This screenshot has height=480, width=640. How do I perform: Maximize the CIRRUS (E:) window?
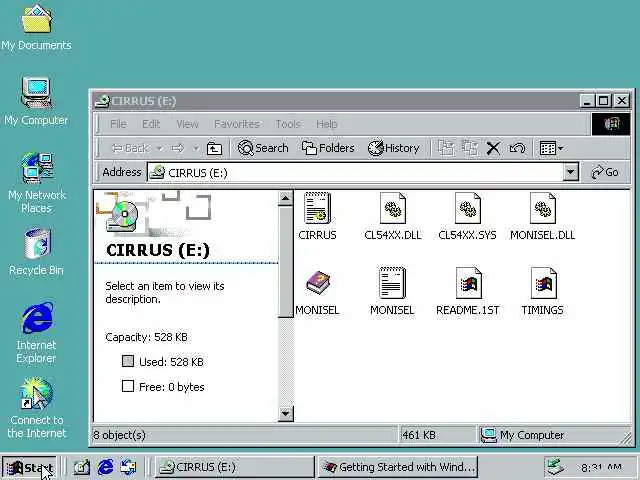(604, 101)
